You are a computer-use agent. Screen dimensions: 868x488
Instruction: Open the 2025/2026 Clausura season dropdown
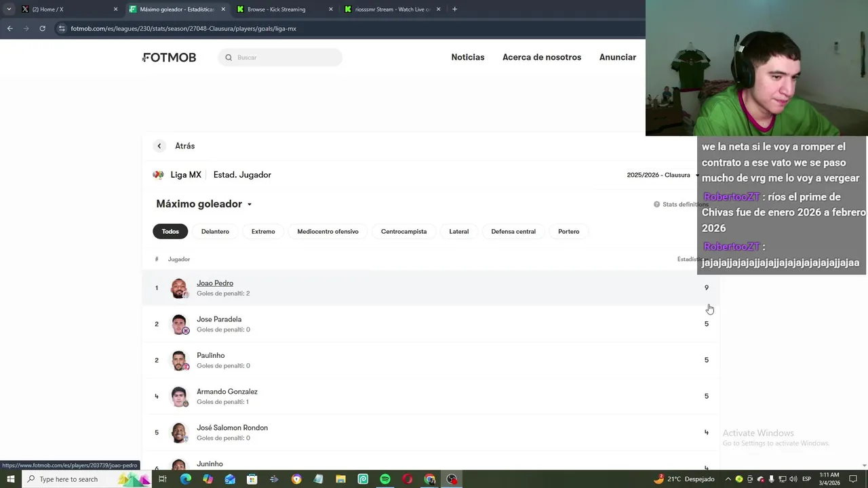point(663,175)
